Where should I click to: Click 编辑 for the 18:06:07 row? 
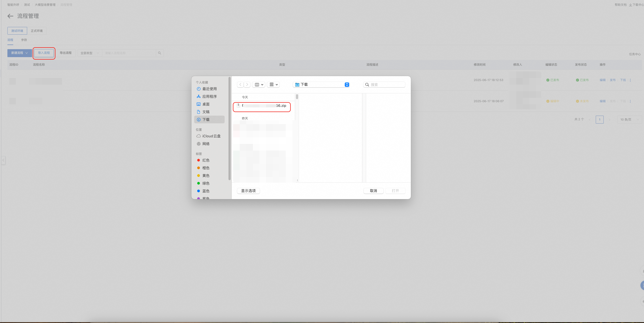tap(602, 101)
